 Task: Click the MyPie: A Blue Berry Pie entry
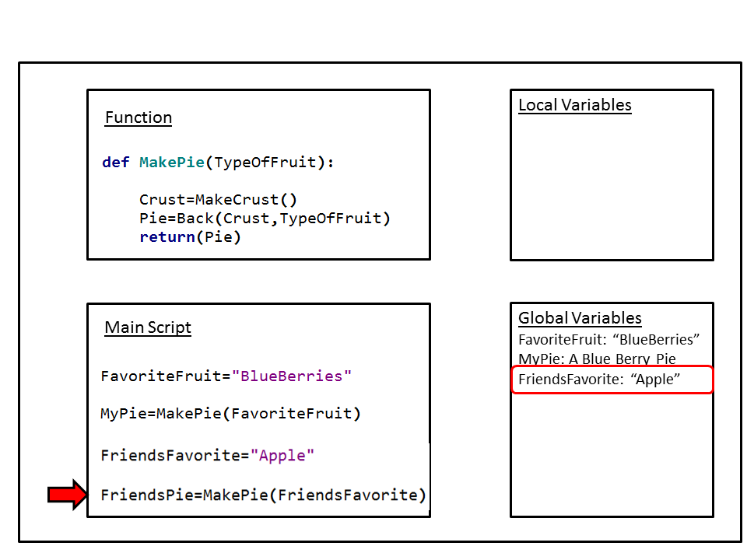tap(597, 359)
